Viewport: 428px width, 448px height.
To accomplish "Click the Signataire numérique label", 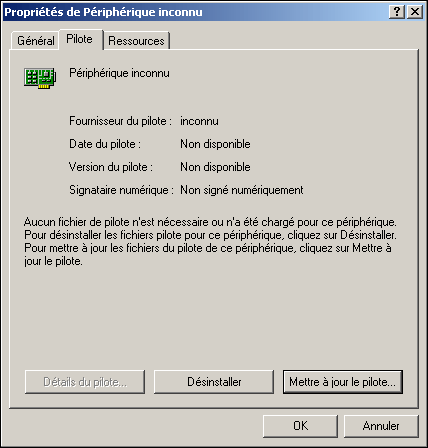I will (x=121, y=190).
